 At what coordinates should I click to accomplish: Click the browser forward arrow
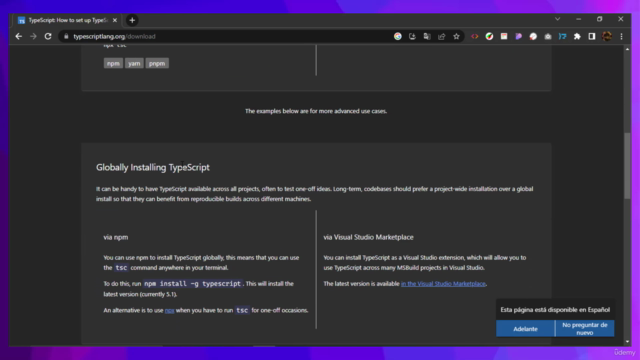(33, 36)
